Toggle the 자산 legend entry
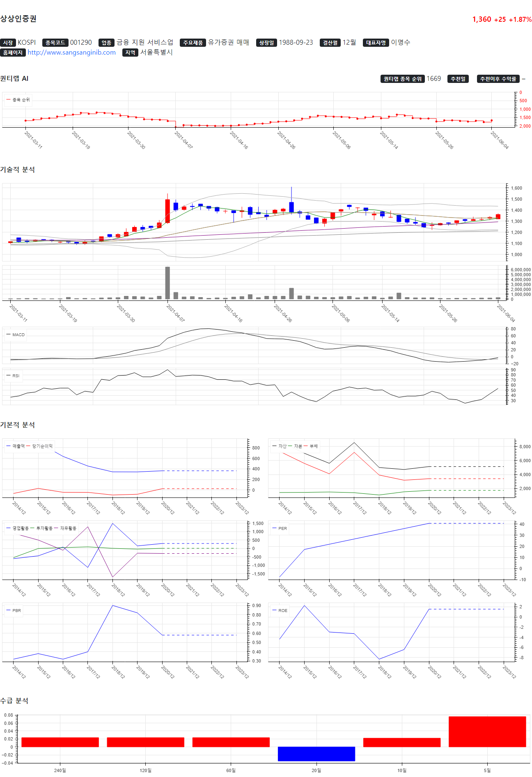Viewport: 532px width, 777px height. (280, 446)
